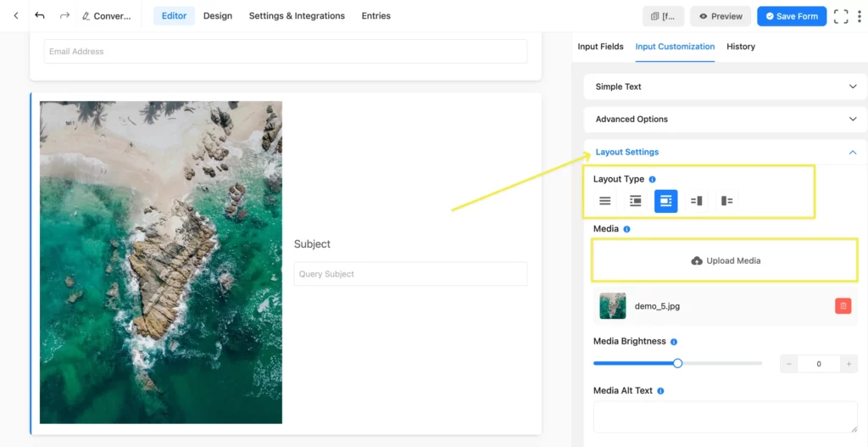Viewport: 868px width, 447px height.
Task: Show Media Alt Text info tooltip
Action: point(660,391)
